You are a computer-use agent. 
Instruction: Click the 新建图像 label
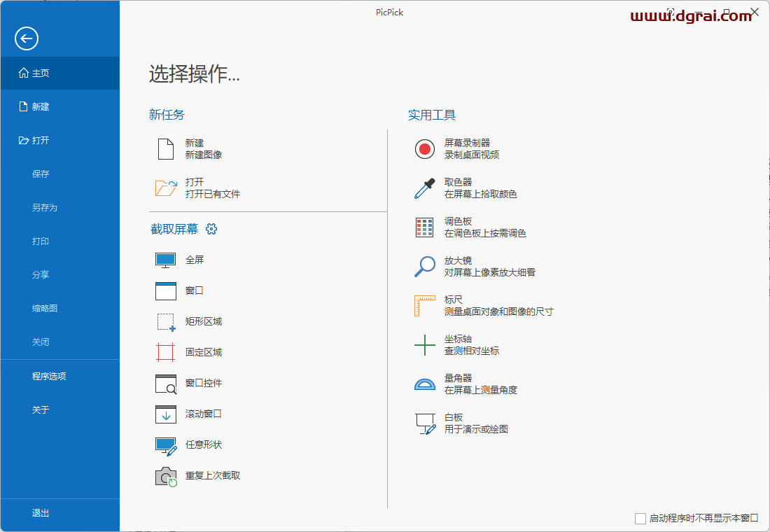pyautogui.click(x=203, y=155)
